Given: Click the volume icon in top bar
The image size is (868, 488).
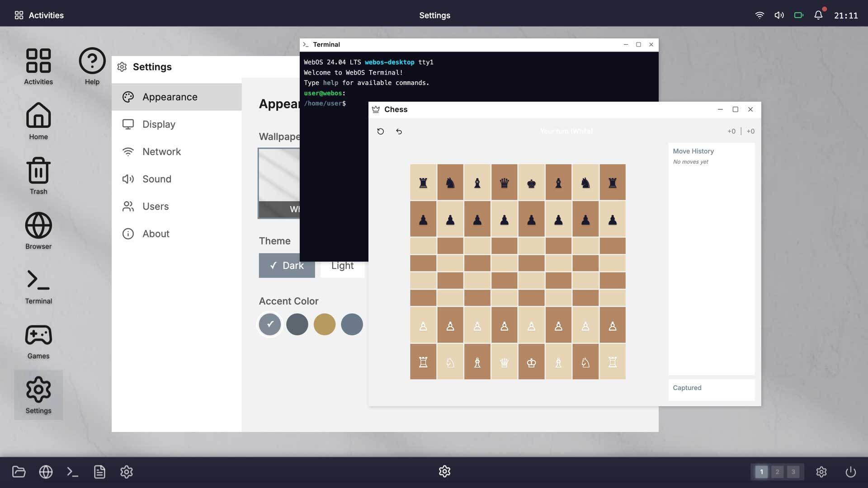Looking at the screenshot, I should (x=779, y=15).
